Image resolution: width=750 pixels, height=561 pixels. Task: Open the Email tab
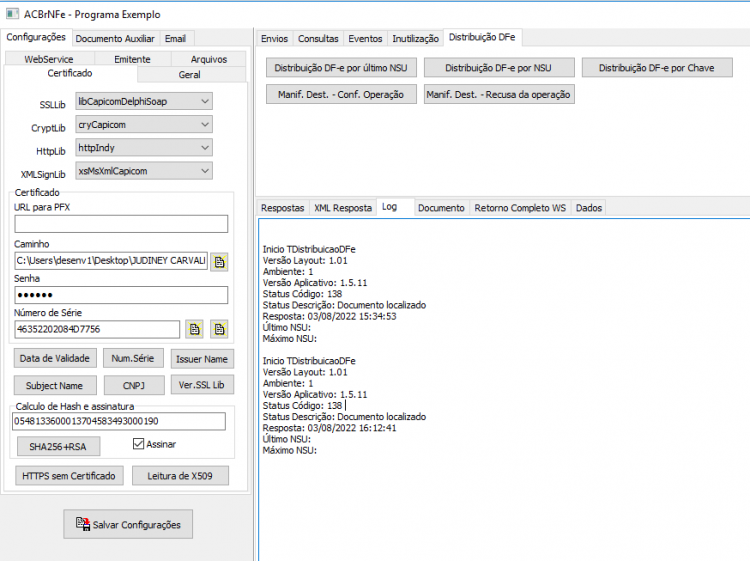coord(175,39)
